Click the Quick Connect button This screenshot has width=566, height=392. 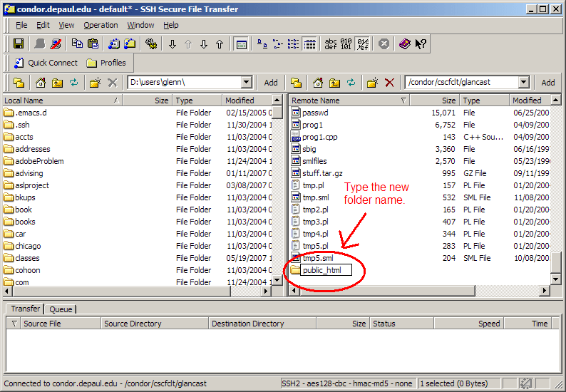pos(46,63)
